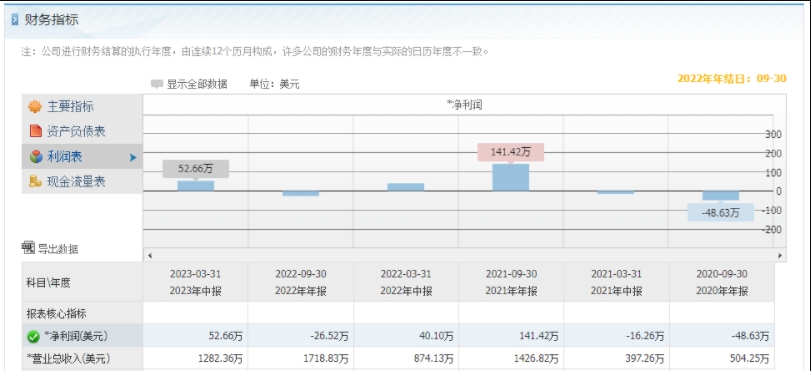Click the 141.42万 chart label
Viewport: 811px width, 371px height.
pyautogui.click(x=510, y=152)
